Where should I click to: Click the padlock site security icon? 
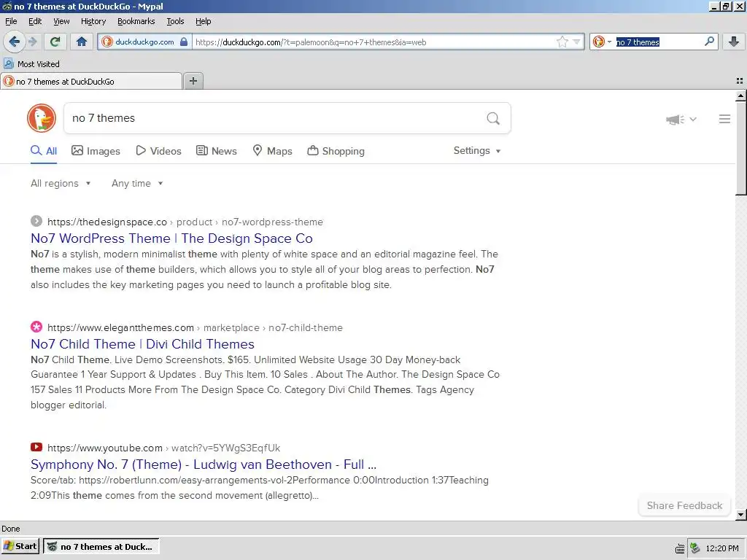click(x=184, y=42)
